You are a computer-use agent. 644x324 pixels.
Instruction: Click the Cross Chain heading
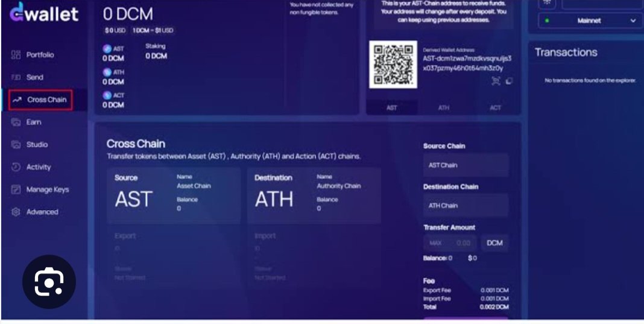click(136, 144)
